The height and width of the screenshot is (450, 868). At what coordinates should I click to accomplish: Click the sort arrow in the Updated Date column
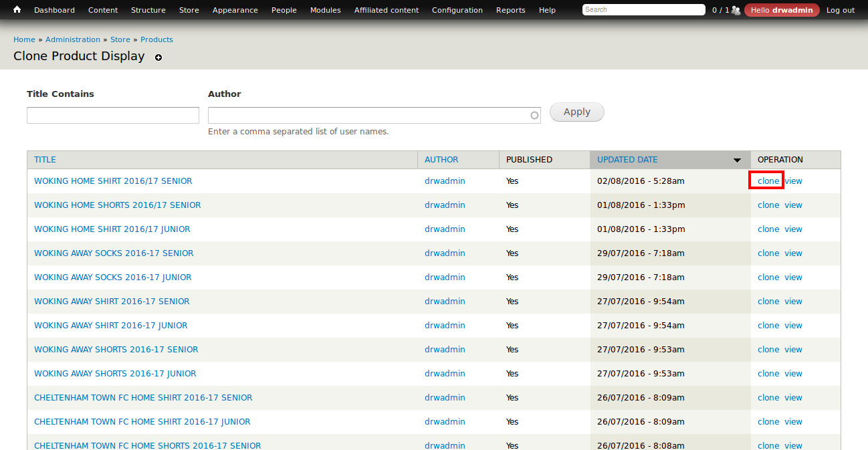[737, 160]
